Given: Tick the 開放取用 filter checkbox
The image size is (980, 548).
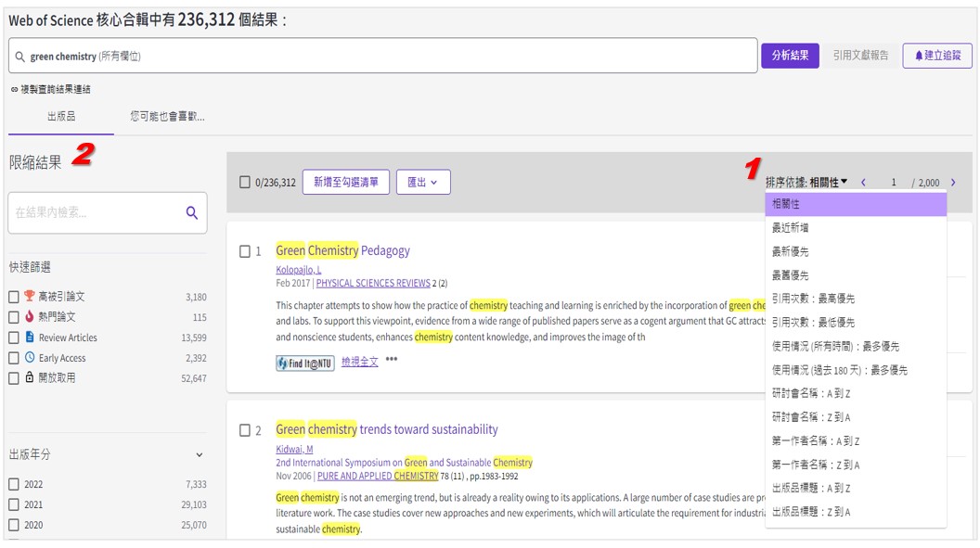Looking at the screenshot, I should [x=14, y=378].
